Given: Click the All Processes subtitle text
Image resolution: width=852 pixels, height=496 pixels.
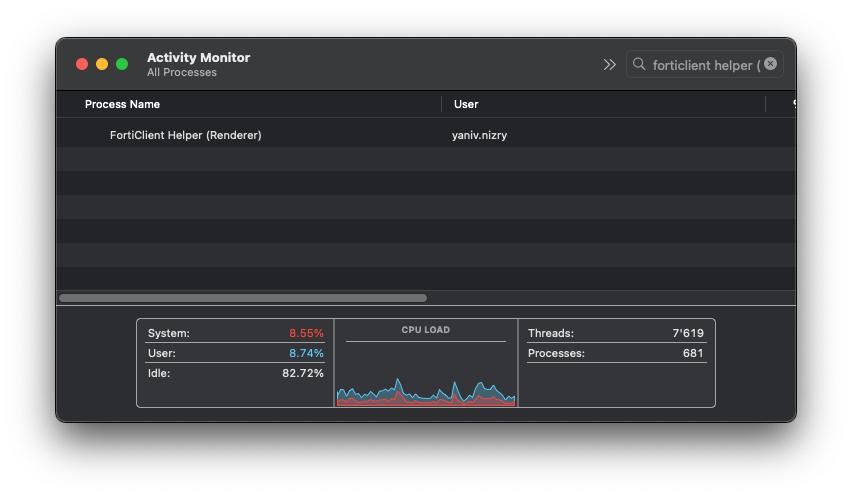Looking at the screenshot, I should point(181,72).
